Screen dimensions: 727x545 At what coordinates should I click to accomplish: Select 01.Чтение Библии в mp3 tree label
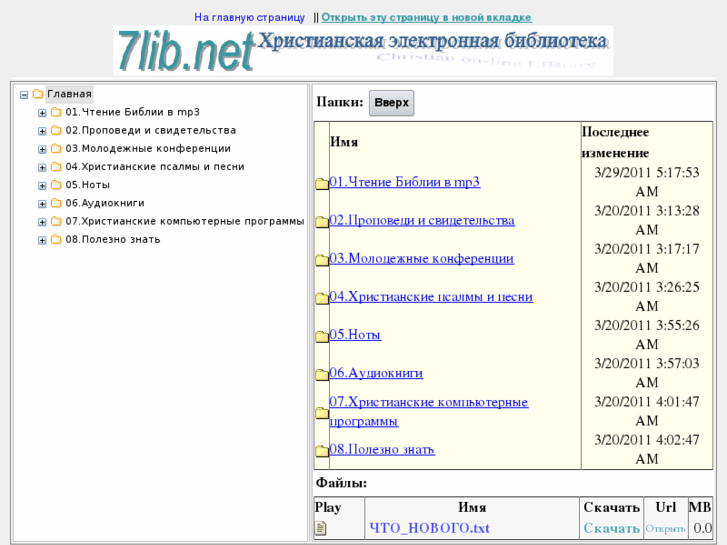click(x=133, y=112)
